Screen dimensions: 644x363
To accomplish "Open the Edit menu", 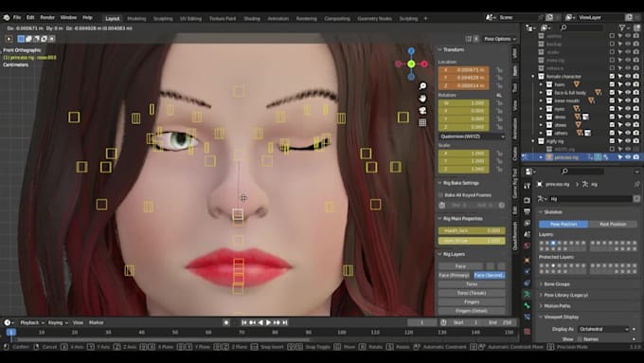I will point(30,18).
